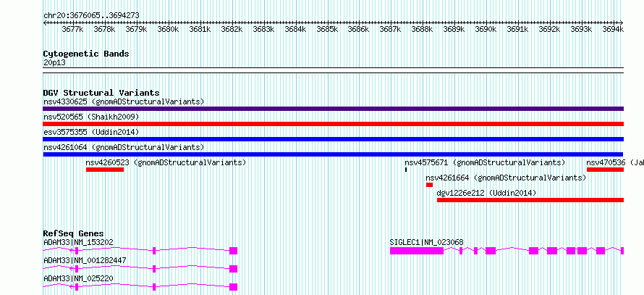This screenshot has height=295, width=644.
Task: Click the ADAM33 NM_001282447 gene model glyph
Action: click(x=140, y=269)
